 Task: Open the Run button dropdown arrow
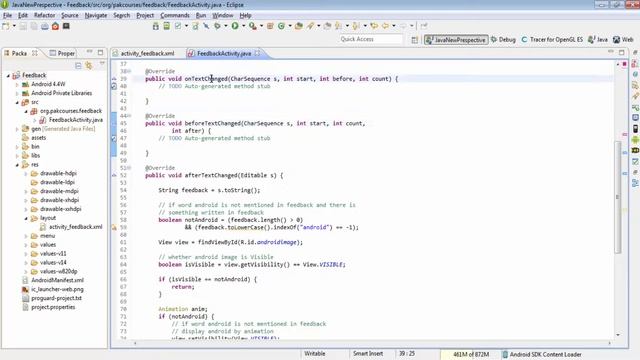244,26
